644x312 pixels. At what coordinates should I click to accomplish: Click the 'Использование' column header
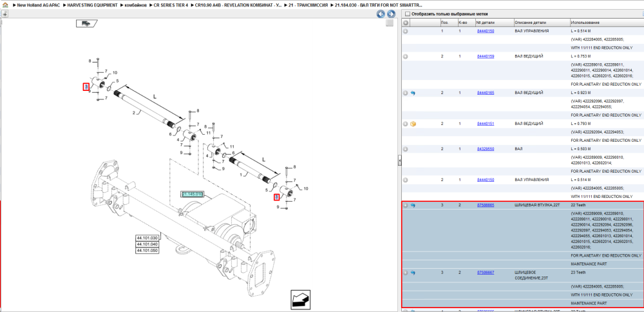pyautogui.click(x=606, y=22)
